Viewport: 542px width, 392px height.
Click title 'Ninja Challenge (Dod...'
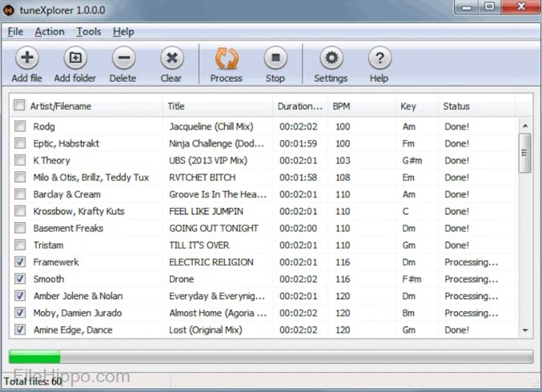point(217,143)
